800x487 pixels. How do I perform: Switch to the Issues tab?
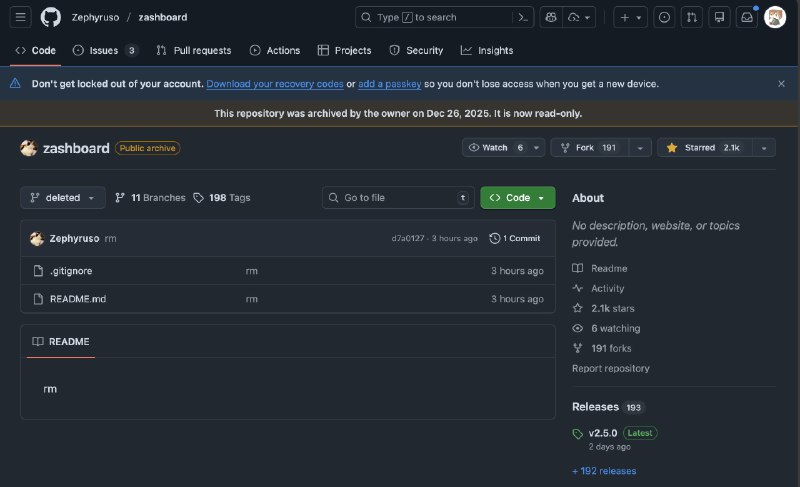coord(105,50)
